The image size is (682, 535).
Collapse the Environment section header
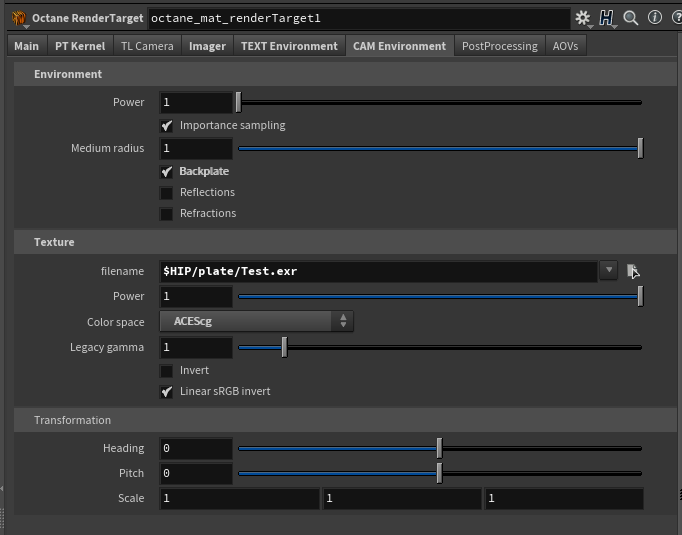[68, 74]
